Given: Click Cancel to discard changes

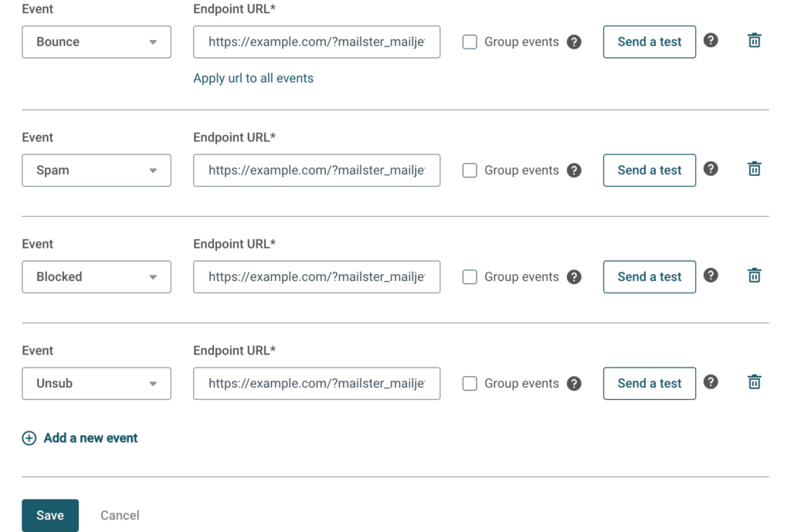Looking at the screenshot, I should pos(120,515).
